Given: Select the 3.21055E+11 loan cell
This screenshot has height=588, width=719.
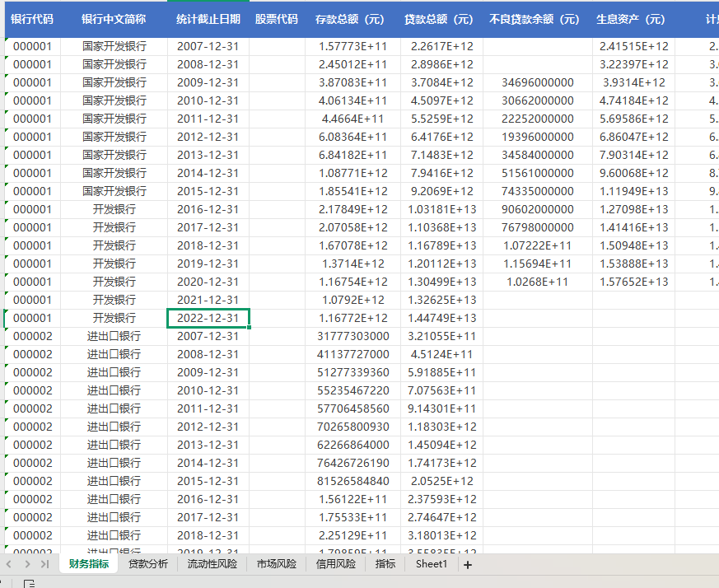Looking at the screenshot, I should tap(441, 336).
